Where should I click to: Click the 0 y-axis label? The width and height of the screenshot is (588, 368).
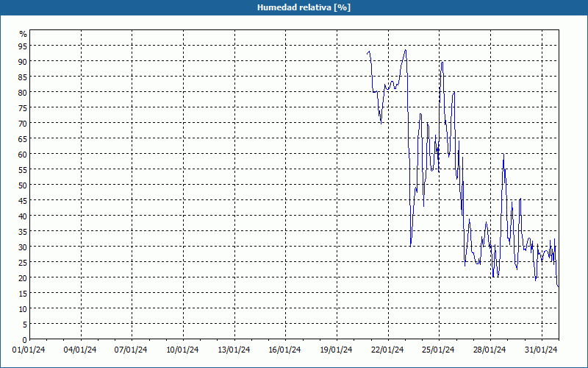coord(25,340)
